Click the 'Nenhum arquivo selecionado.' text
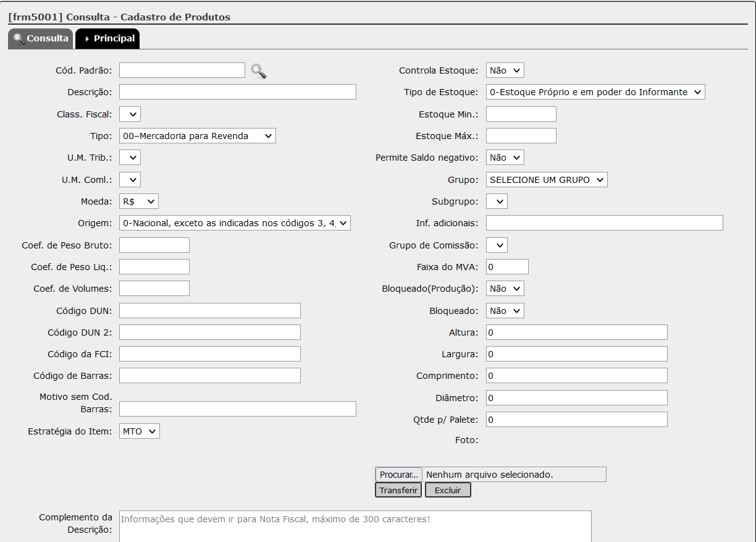This screenshot has width=756, height=542. [490, 475]
